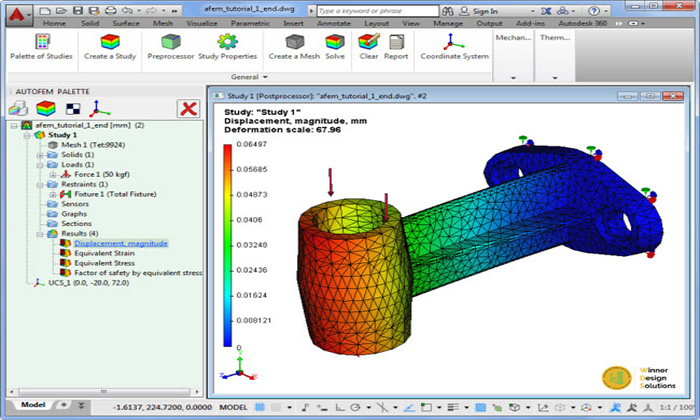Click the palette horizontal scrollbar
Image resolution: width=700 pixels, height=420 pixels.
pos(104,391)
